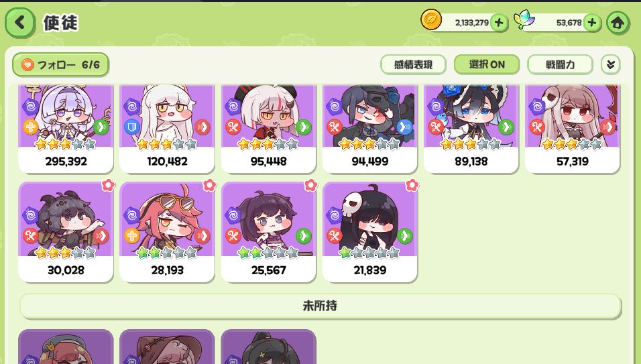Viewport: 641px width, 364px height.
Task: Click the pink flower badge on 30,028 card
Action: [x=108, y=186]
